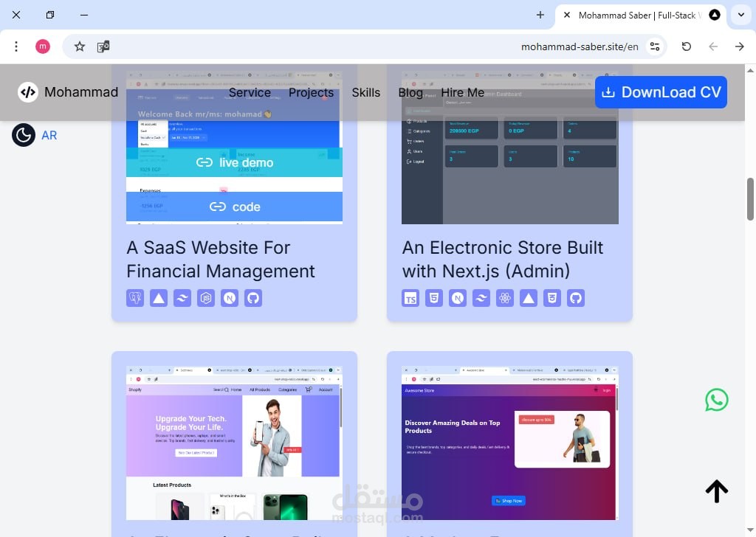Image resolution: width=756 pixels, height=537 pixels.
Task: Click the address bar URL mohammad-saber.site/en
Action: click(x=580, y=46)
